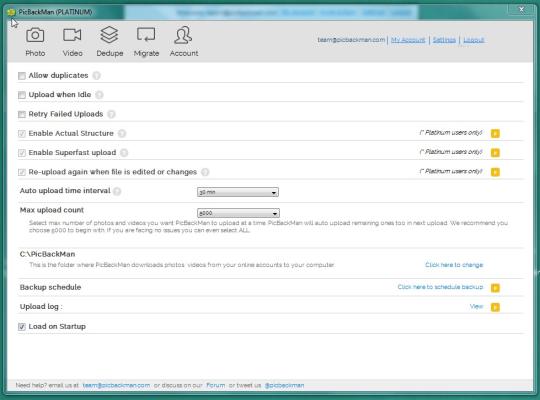This screenshot has width=540, height=400.
Task: Enable the Upload when Idle checkbox
Action: point(22,95)
